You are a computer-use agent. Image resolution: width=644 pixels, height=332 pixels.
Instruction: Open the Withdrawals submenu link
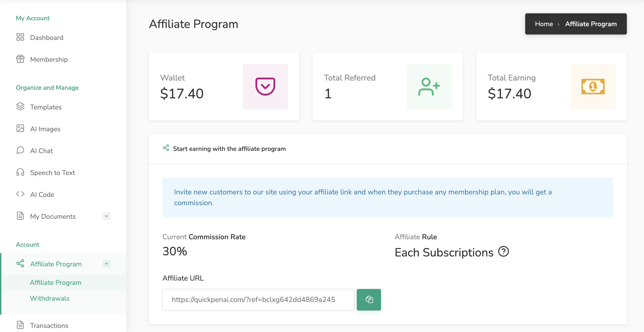pyautogui.click(x=50, y=298)
